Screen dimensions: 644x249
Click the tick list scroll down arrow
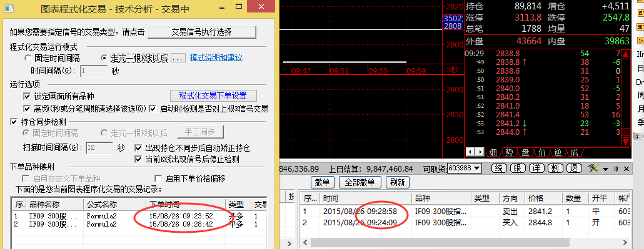point(626,142)
